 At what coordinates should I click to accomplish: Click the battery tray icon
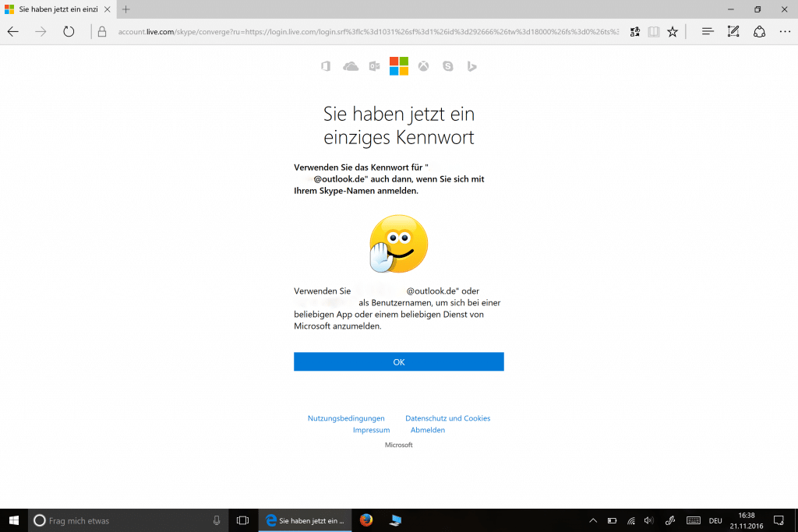tap(613, 520)
